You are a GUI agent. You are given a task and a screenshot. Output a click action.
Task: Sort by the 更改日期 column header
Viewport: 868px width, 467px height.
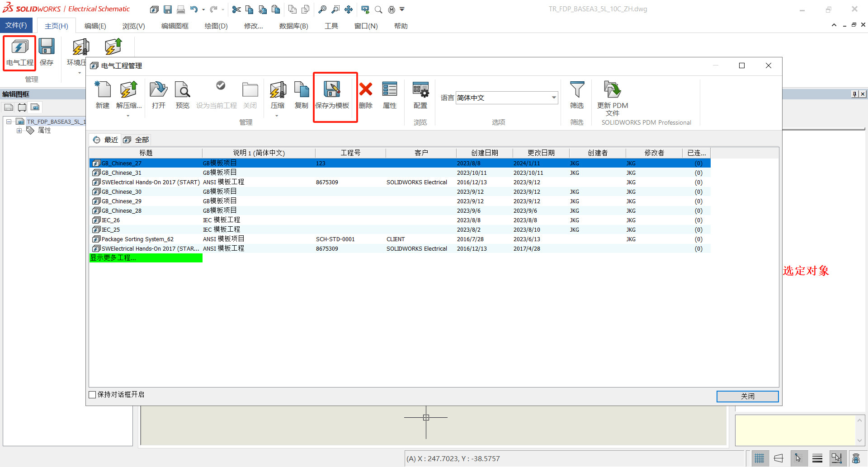(541, 153)
